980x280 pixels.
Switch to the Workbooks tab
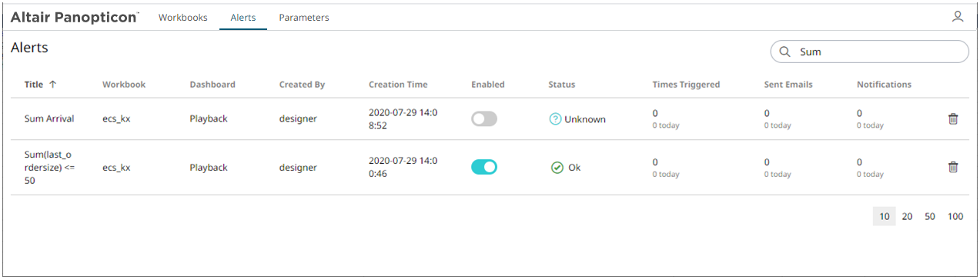click(183, 17)
